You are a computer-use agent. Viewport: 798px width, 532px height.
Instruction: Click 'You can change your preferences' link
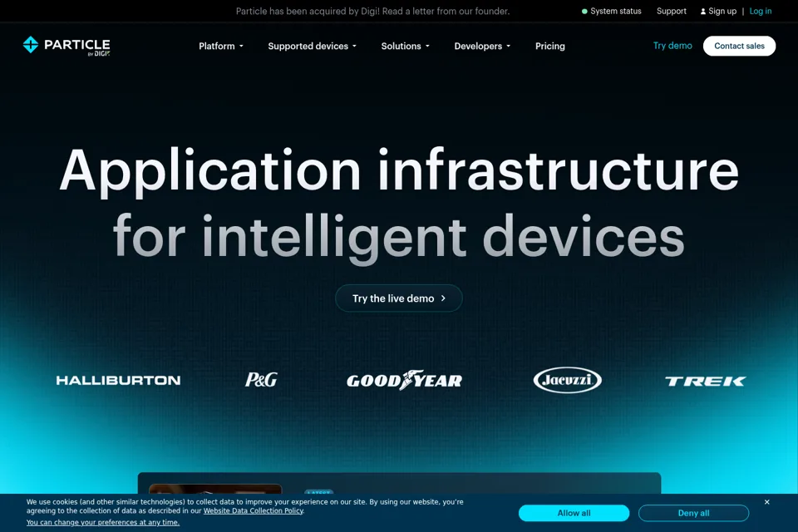pyautogui.click(x=103, y=522)
